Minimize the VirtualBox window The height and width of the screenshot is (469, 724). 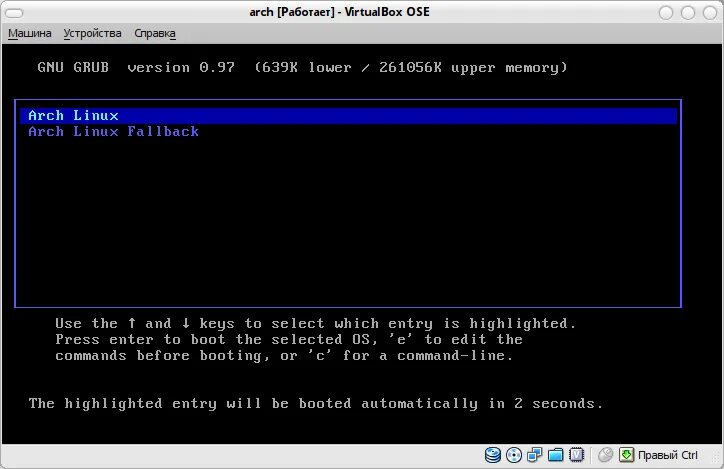[x=666, y=13]
